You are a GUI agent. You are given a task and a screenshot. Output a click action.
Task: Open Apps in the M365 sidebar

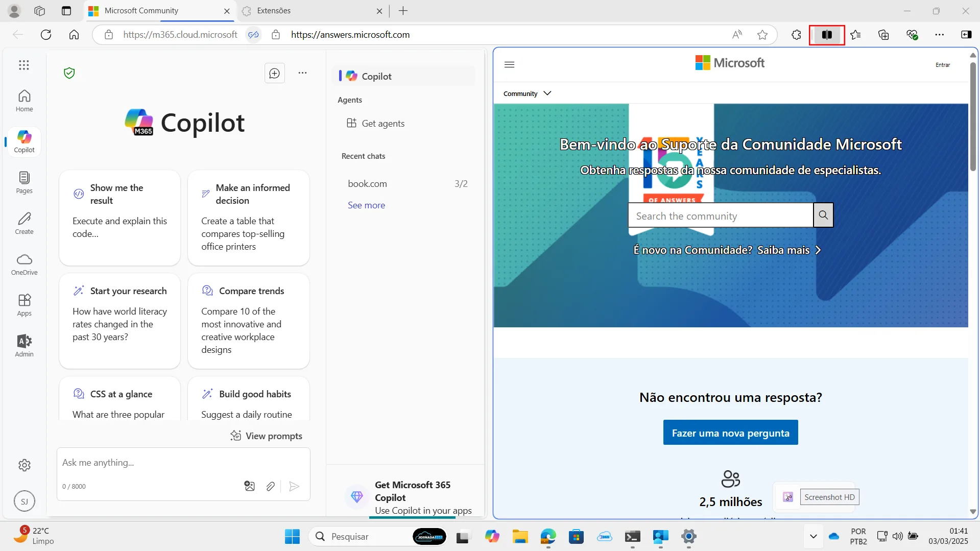[24, 305]
